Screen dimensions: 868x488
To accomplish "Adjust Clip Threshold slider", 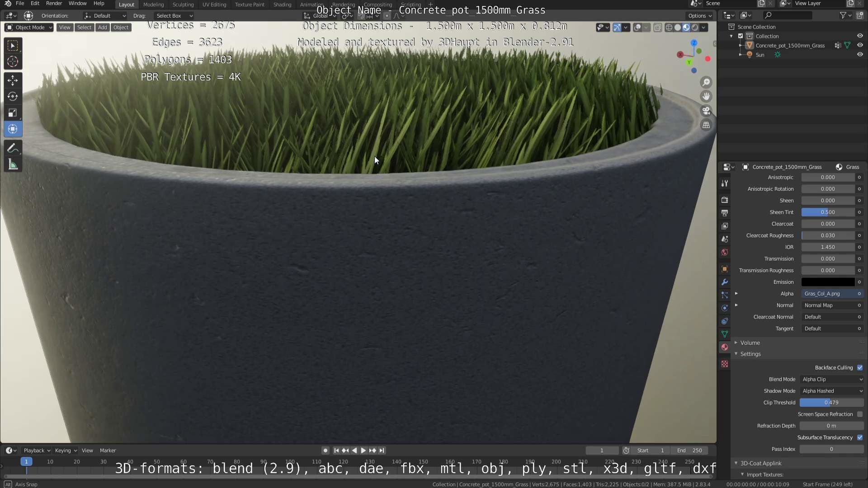I will tap(831, 403).
